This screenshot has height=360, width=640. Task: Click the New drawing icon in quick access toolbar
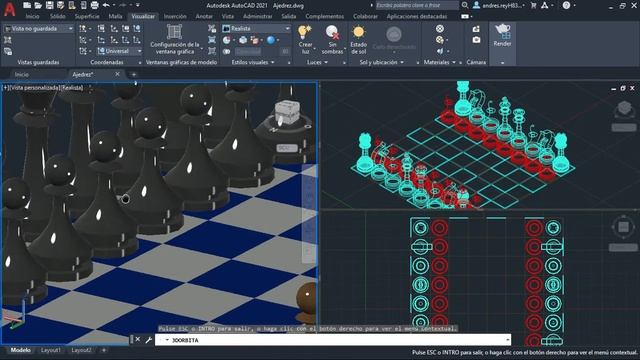point(27,5)
